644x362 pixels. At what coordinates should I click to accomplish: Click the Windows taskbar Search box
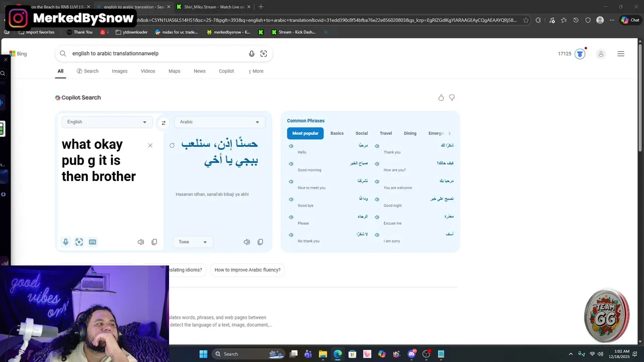(x=248, y=354)
